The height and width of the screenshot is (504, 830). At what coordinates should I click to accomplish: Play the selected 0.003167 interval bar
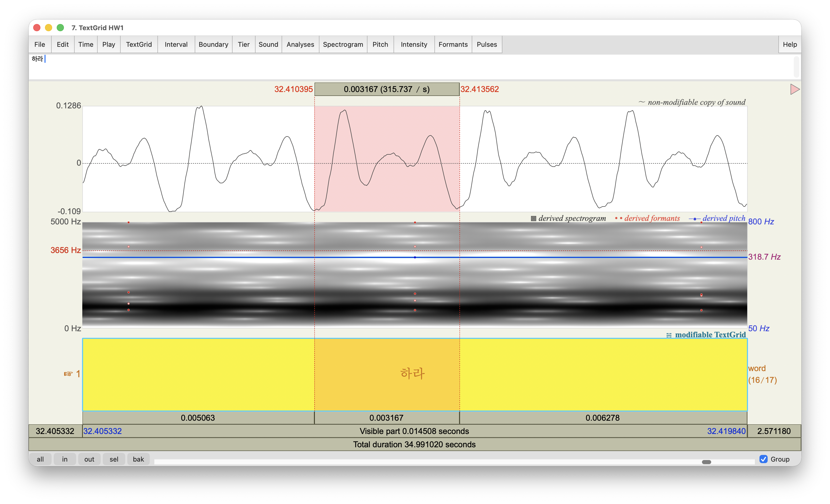click(x=387, y=418)
